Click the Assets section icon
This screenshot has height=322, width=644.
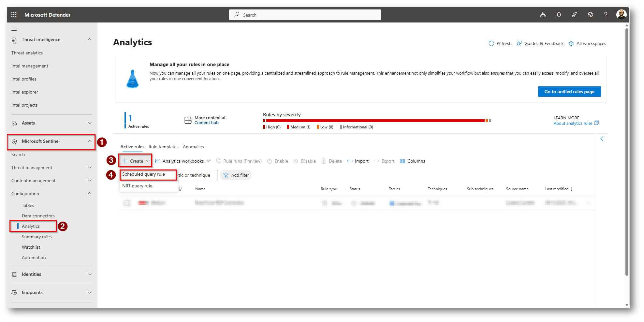tap(14, 123)
